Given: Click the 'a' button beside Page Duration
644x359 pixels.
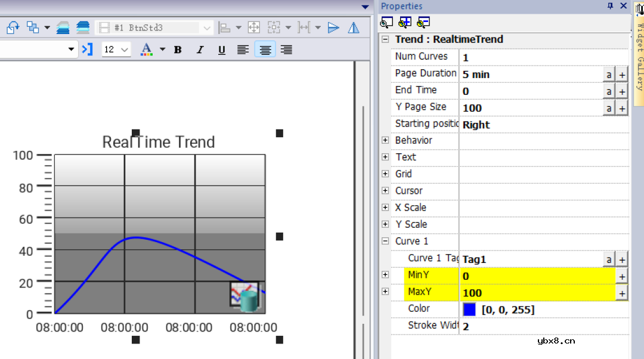Looking at the screenshot, I should [609, 75].
